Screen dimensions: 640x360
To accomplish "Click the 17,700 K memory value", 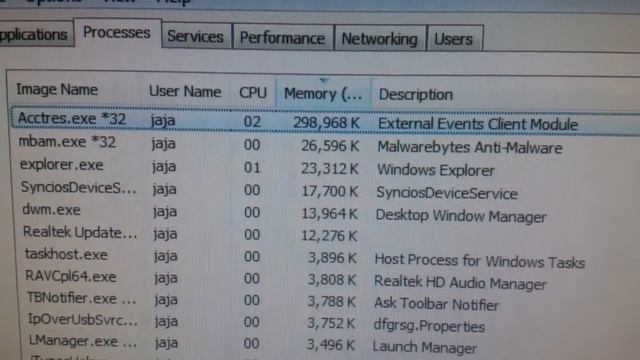I will tap(330, 191).
